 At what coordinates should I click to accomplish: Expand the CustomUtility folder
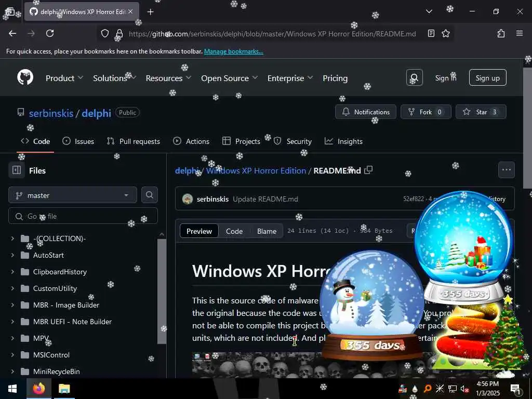(x=12, y=288)
